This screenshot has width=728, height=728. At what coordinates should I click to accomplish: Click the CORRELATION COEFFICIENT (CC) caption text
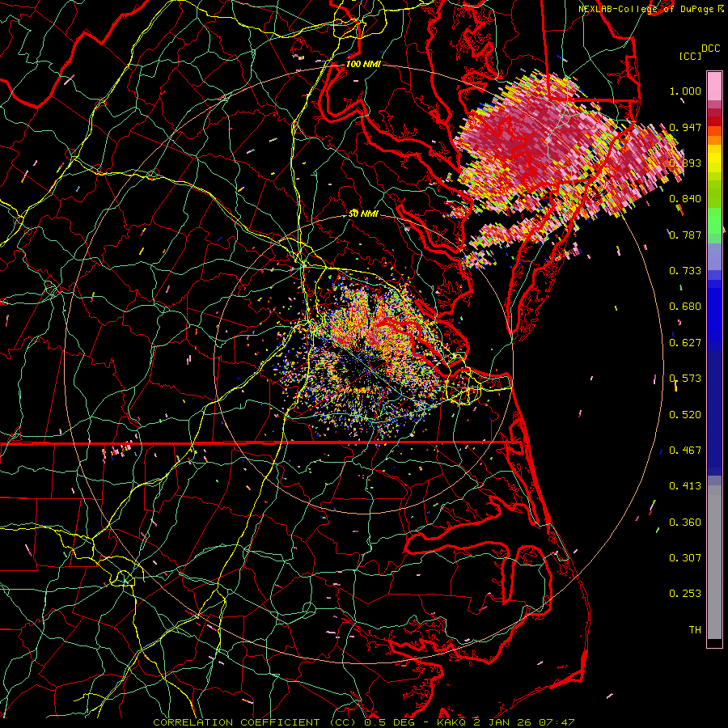click(x=253, y=722)
